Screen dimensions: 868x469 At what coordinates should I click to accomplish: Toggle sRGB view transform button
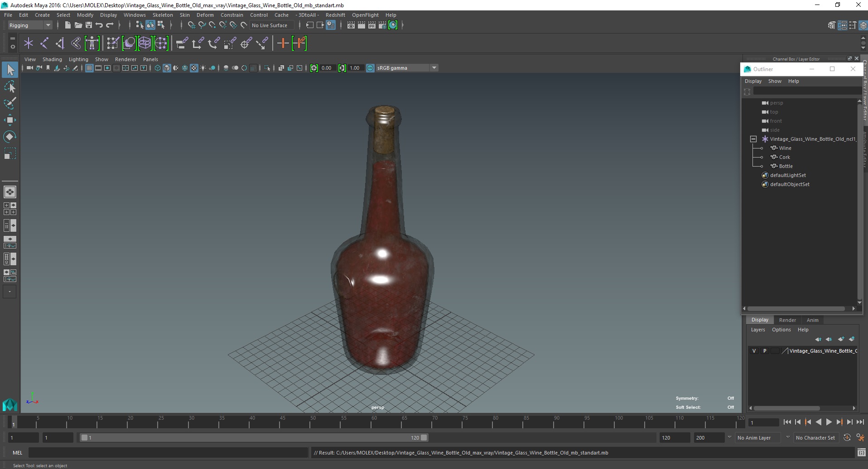370,68
